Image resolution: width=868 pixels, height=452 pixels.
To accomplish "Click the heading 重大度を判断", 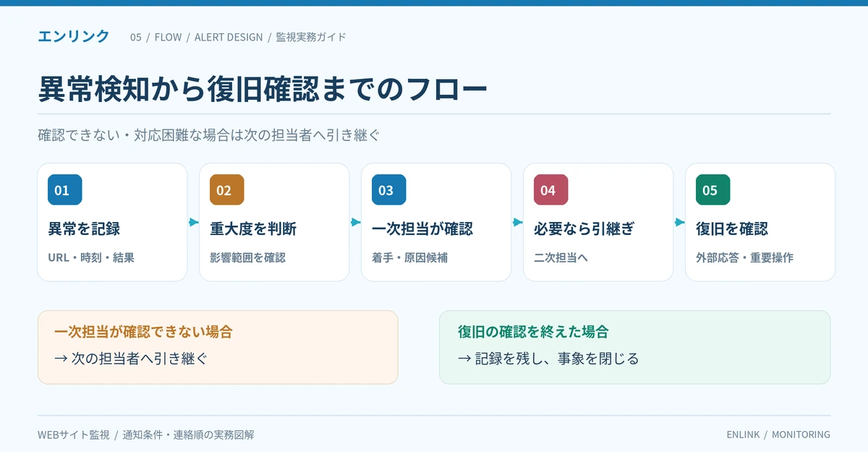I will tap(253, 229).
